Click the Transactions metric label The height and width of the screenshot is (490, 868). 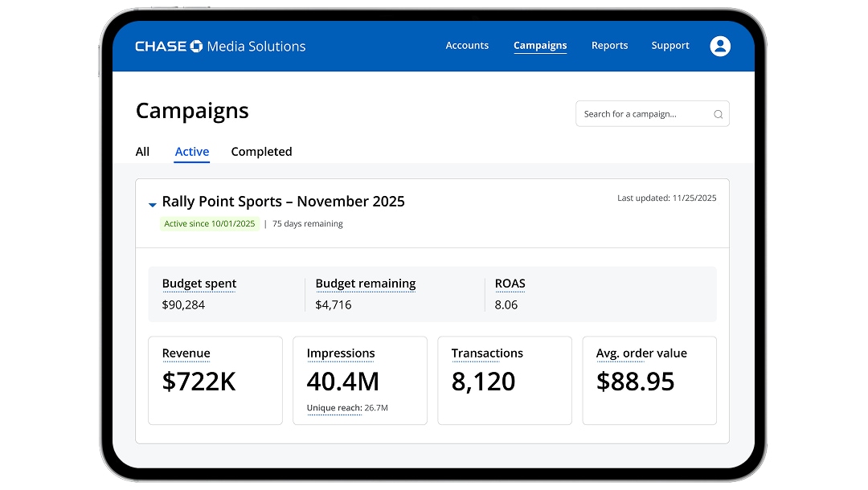click(x=487, y=353)
